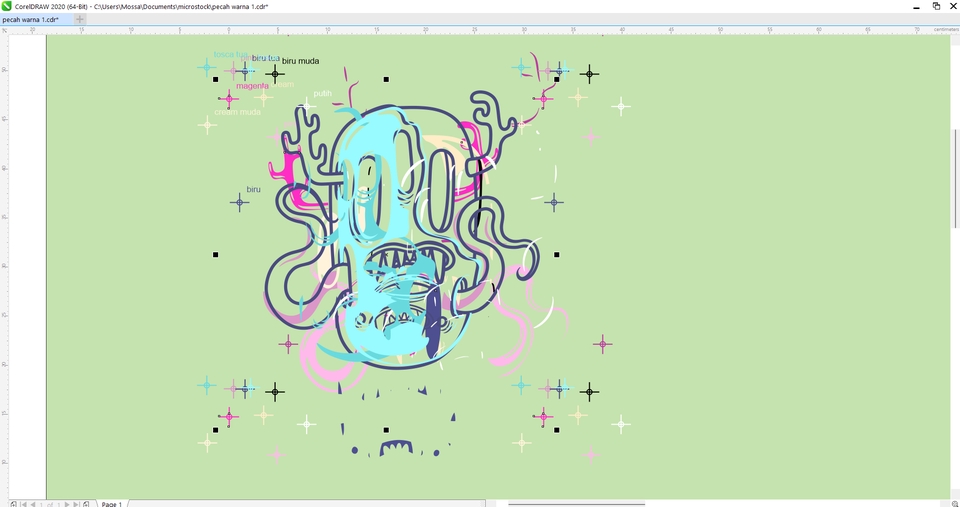The height and width of the screenshot is (507, 960).
Task: Select the 'biru muda' text label
Action: [x=301, y=62]
